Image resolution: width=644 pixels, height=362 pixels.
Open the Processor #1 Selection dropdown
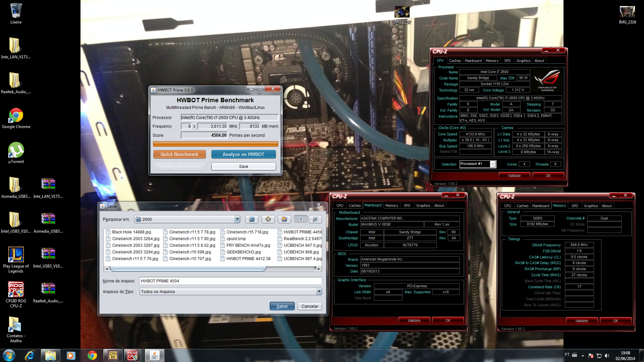pyautogui.click(x=493, y=164)
